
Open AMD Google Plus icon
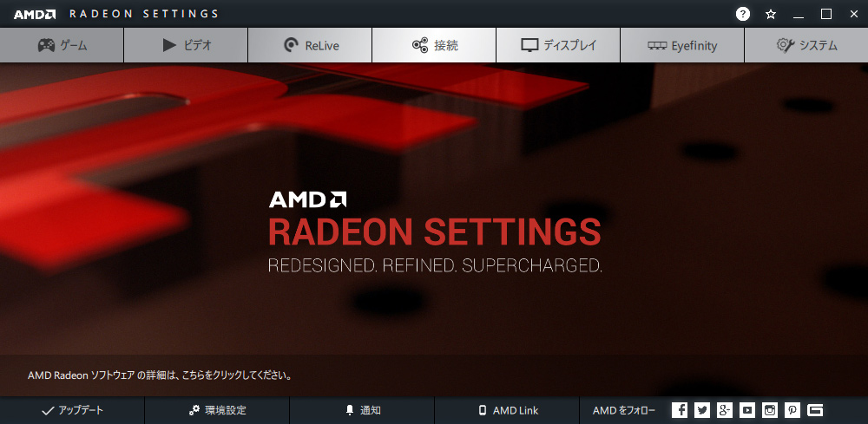click(725, 410)
